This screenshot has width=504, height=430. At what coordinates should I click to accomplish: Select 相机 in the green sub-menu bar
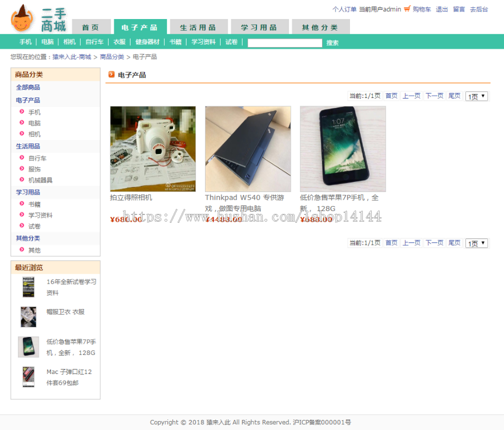coord(69,42)
